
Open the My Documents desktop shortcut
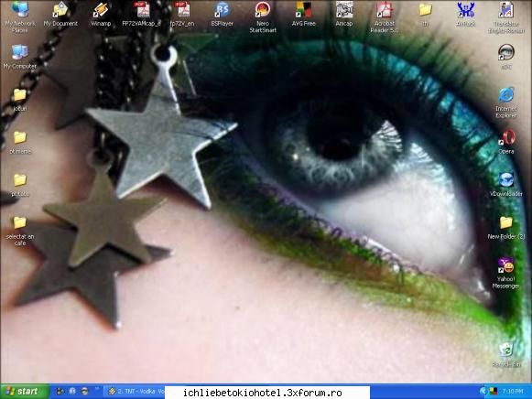(x=60, y=15)
